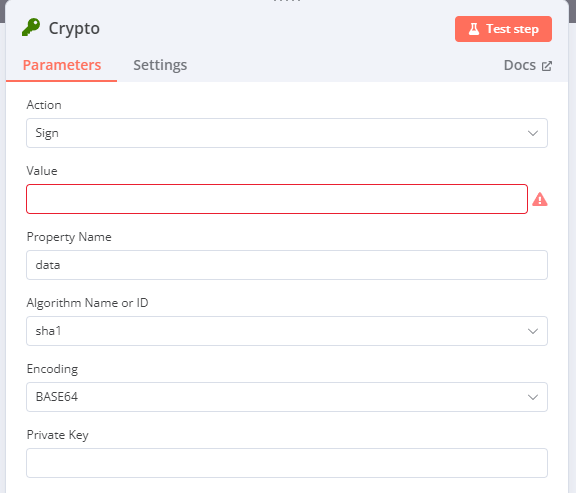The image size is (576, 493).
Task: Focus the empty Value input field
Action: pyautogui.click(x=277, y=199)
